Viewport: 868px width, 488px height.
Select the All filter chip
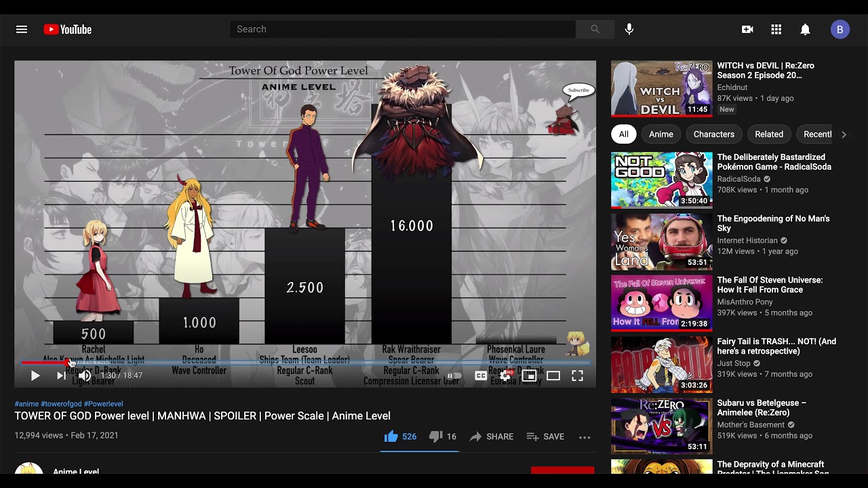[624, 134]
